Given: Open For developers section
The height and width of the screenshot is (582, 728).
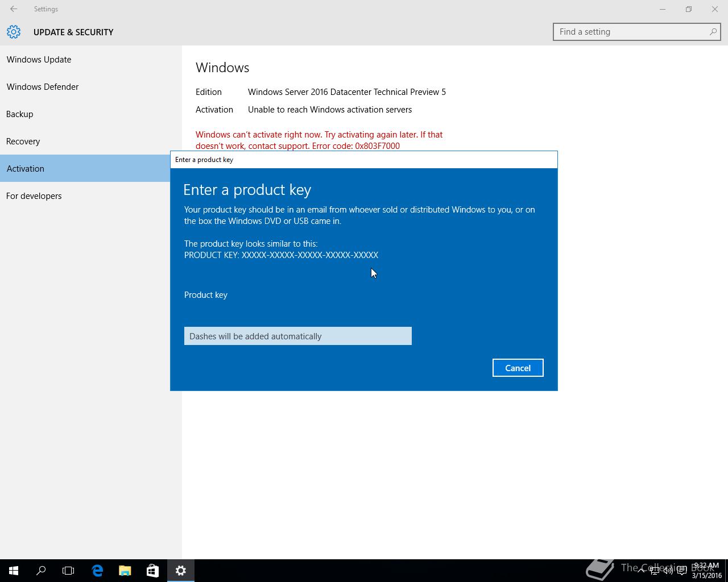Looking at the screenshot, I should pos(91,196).
